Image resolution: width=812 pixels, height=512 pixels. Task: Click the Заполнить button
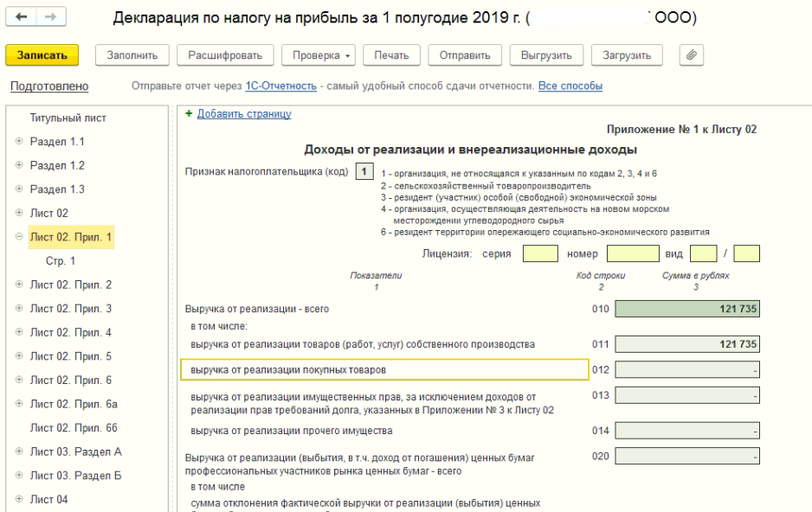[132, 55]
